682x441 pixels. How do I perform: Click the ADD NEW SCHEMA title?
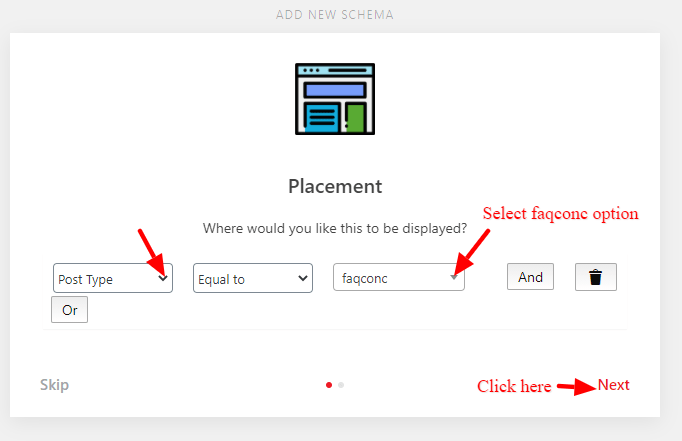335,15
